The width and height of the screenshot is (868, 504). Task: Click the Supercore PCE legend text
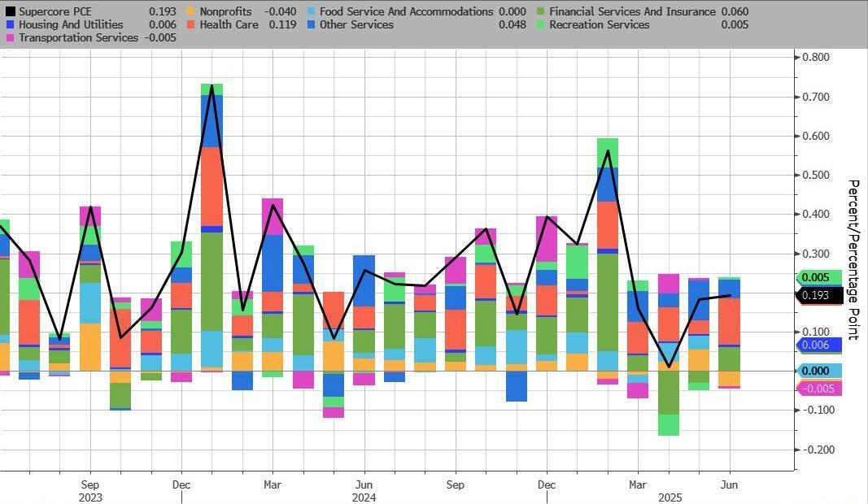(55, 12)
